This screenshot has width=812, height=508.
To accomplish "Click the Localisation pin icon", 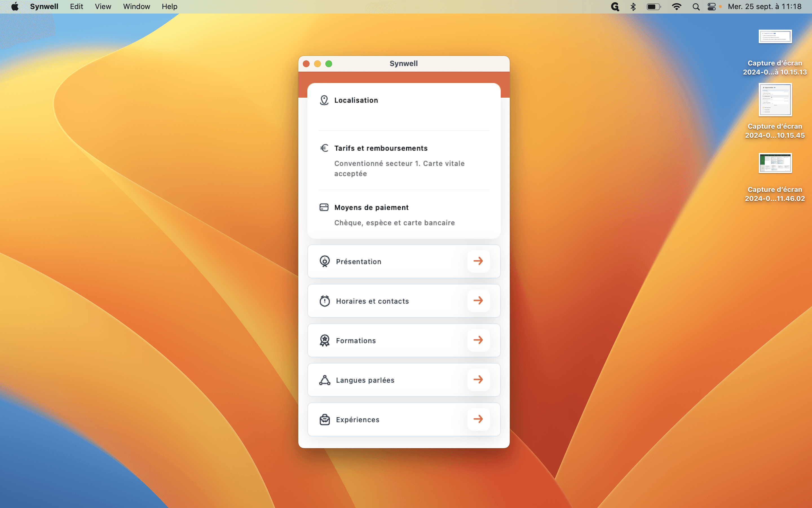I will 324,100.
